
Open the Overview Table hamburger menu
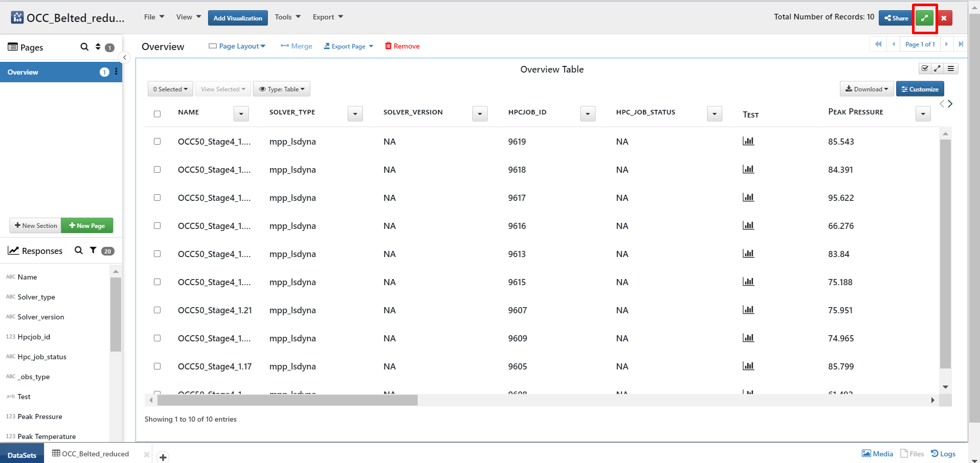coord(951,68)
